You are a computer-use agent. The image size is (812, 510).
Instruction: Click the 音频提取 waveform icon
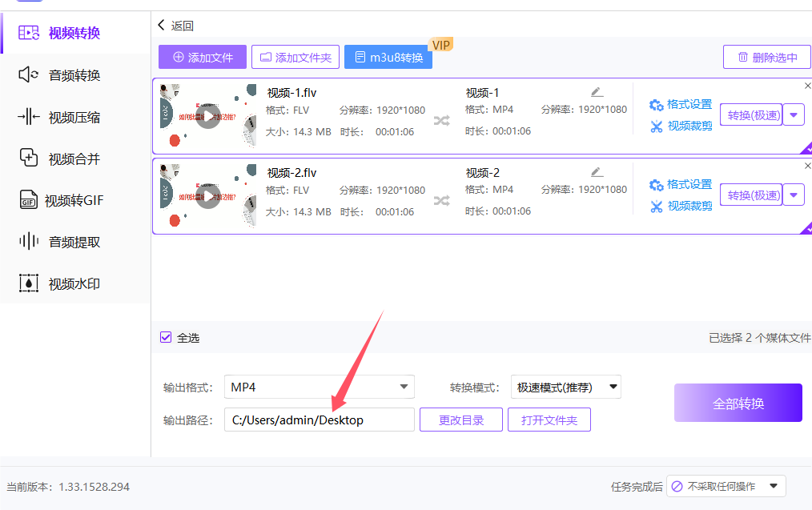tap(29, 241)
